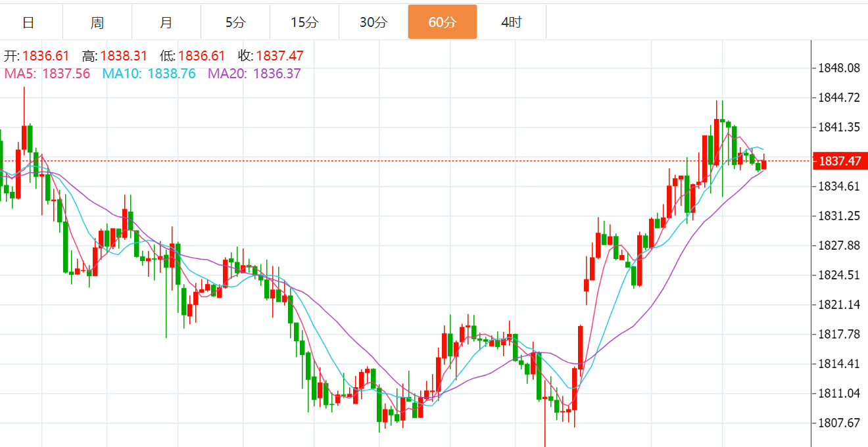This screenshot has height=447, width=868.
Task: Click the closing price 收:1837.47 readout
Action: (x=270, y=57)
